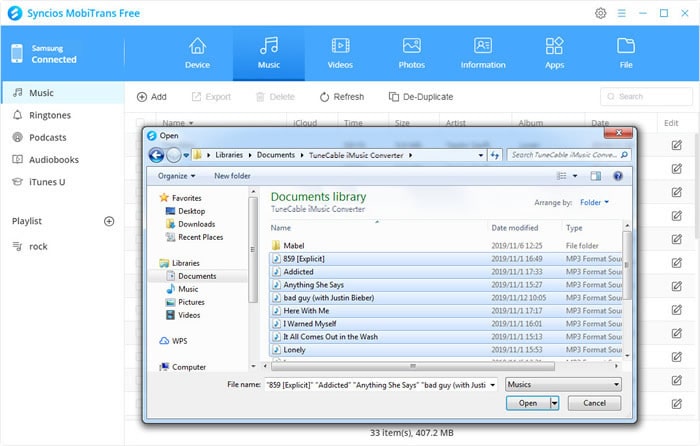Switch to the Apps tab
Viewport: 700px width, 446px height.
point(554,53)
